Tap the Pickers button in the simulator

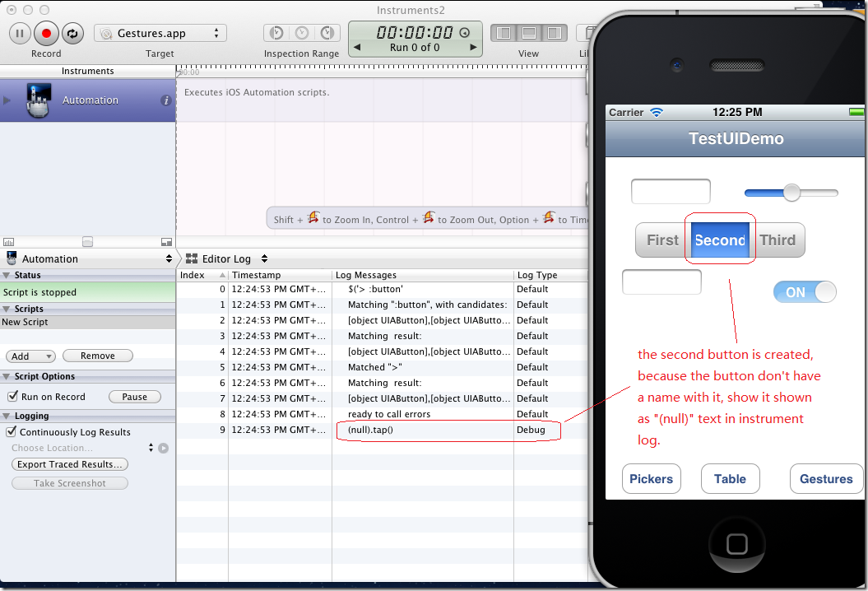coord(651,478)
